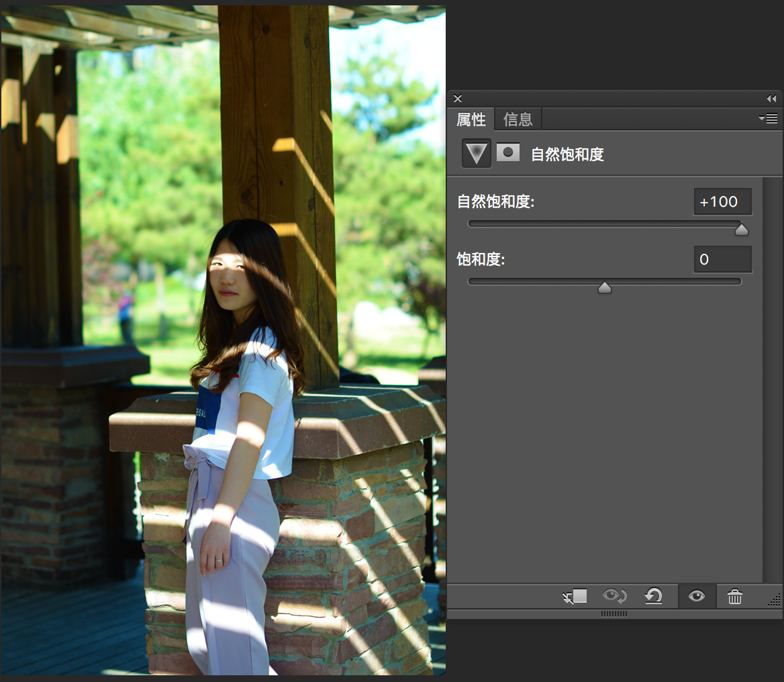The height and width of the screenshot is (682, 784).
Task: View previous state eye-arrow icon
Action: coord(614,595)
